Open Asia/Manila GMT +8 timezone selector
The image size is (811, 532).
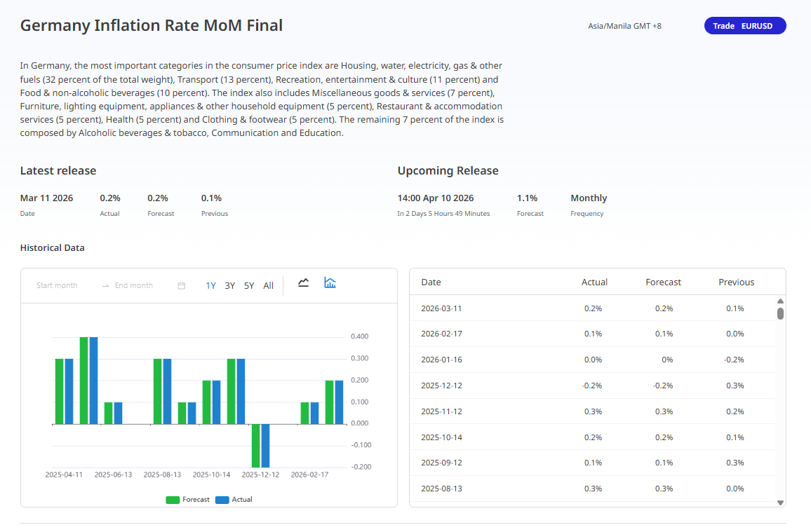[624, 26]
